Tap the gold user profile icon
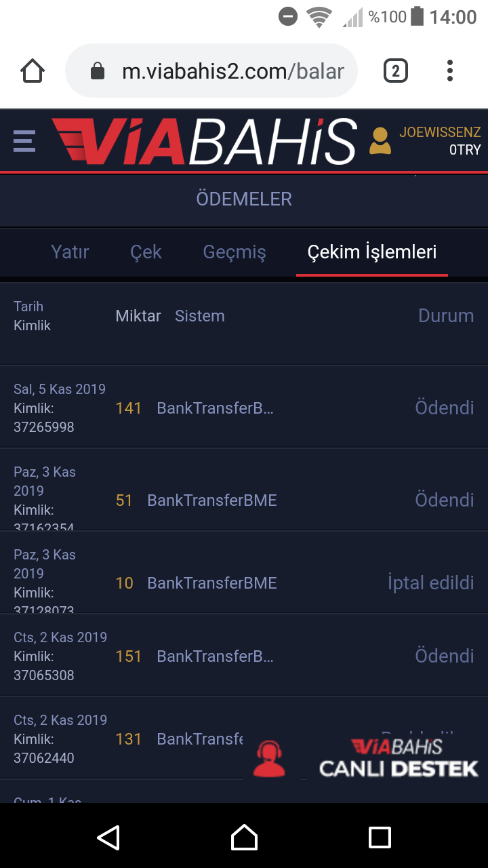488x868 pixels. tap(380, 141)
